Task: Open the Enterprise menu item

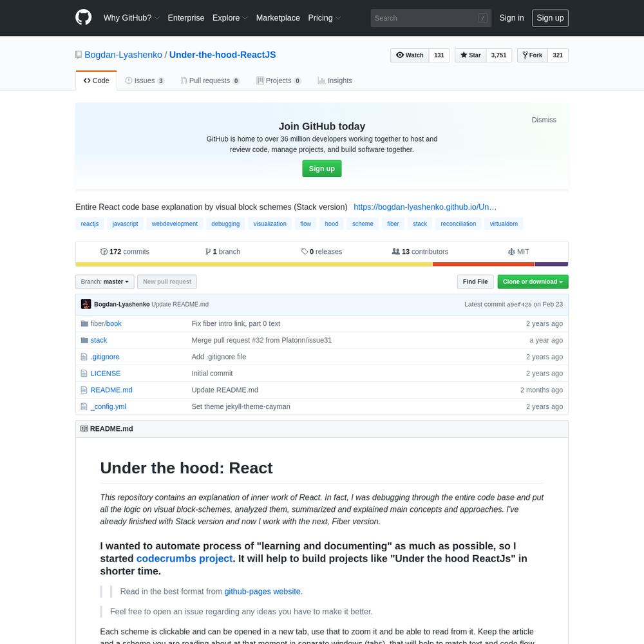Action: click(185, 17)
